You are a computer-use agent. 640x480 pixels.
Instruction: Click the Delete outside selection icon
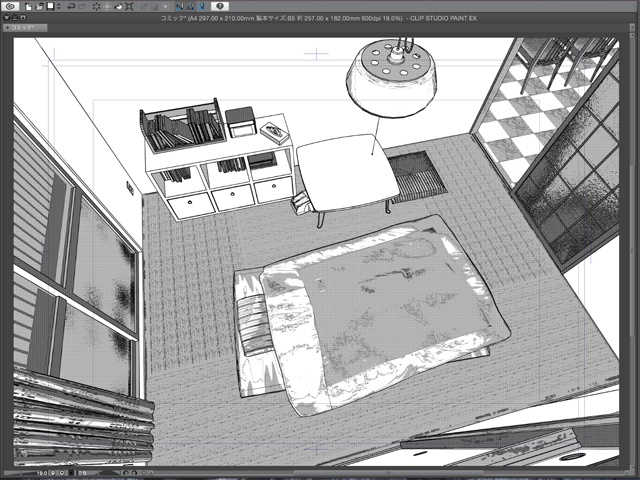[x=107, y=7]
